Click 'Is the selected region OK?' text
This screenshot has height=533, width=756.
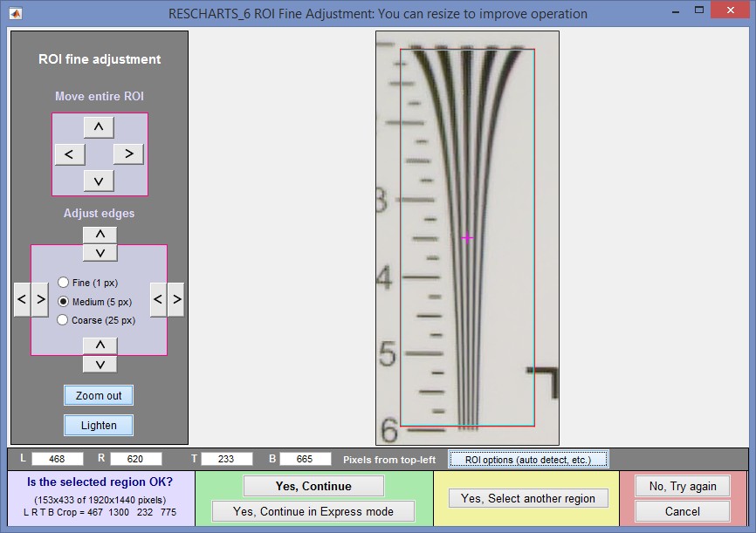(x=100, y=482)
